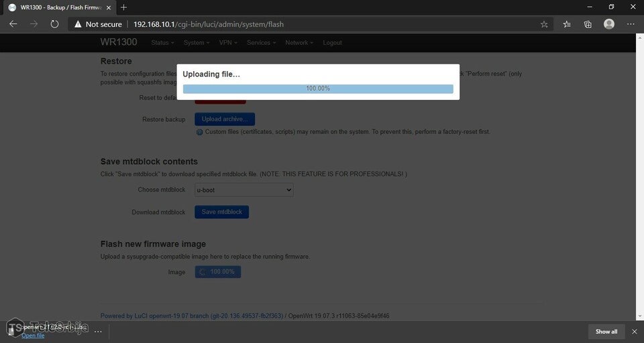Click the Not secure warning icon
Image resolution: width=644 pixels, height=343 pixels.
pos(78,24)
